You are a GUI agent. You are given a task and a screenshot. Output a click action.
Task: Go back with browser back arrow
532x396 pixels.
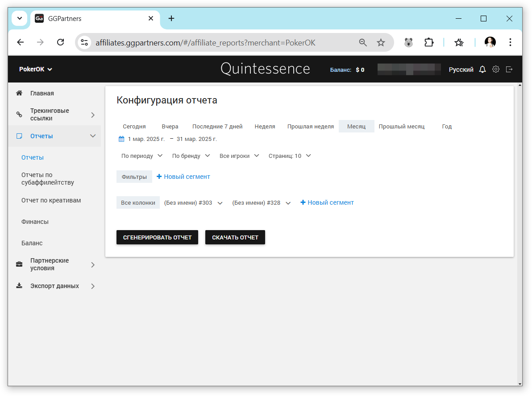(x=21, y=42)
